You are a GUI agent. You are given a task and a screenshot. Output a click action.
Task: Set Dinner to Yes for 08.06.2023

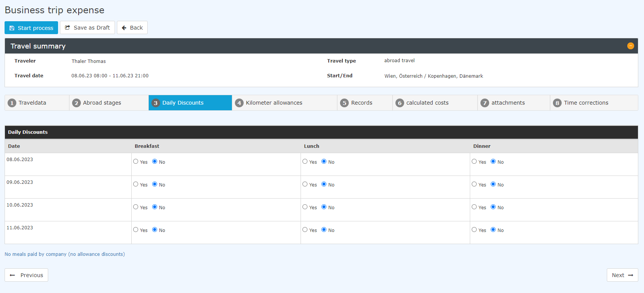click(474, 161)
